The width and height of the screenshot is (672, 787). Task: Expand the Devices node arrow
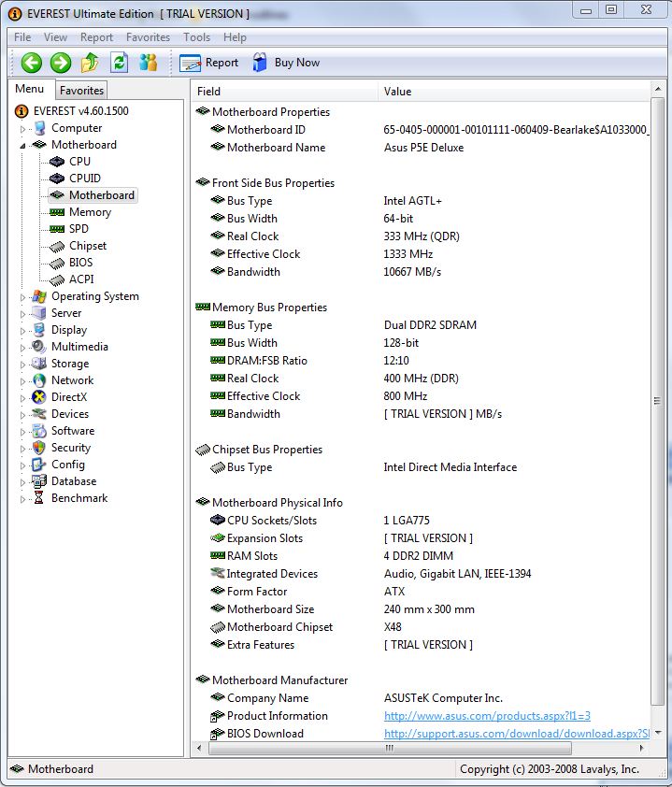pyautogui.click(x=22, y=415)
